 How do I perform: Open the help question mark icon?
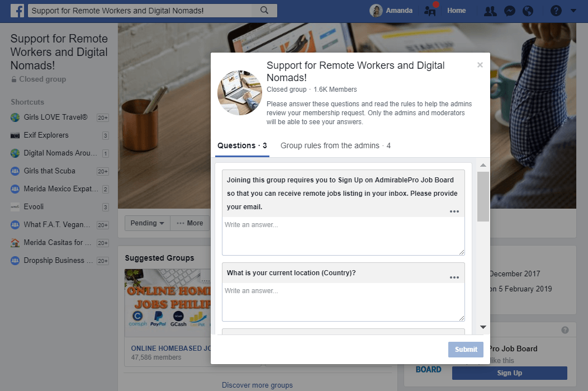tap(556, 11)
